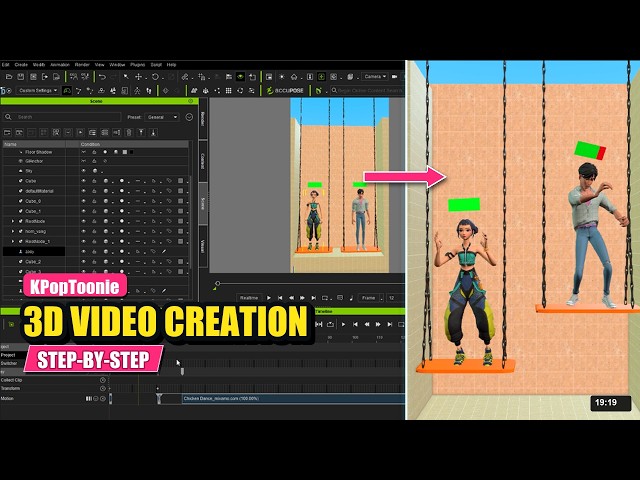
Task: Select the defaultMaterial scene item
Action: pyautogui.click(x=39, y=191)
